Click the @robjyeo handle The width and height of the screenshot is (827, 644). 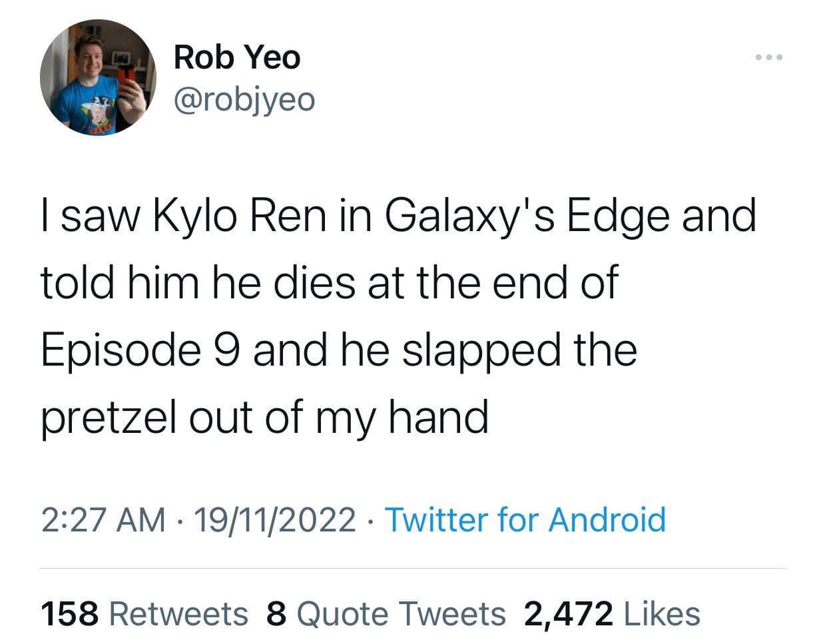246,99
